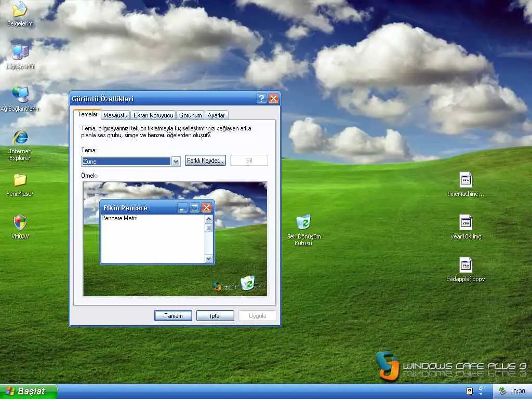Click the preview window maximize button
This screenshot has width=532, height=399.
tap(194, 208)
